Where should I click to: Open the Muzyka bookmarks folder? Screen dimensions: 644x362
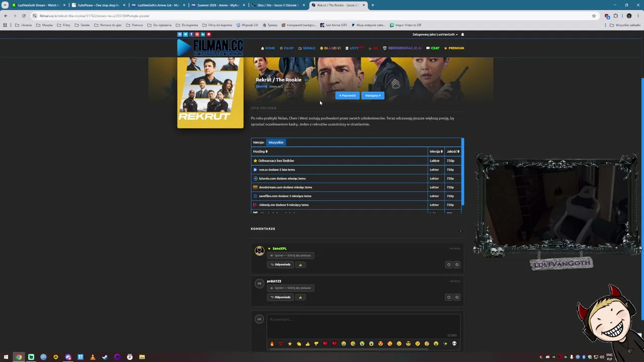45,25
